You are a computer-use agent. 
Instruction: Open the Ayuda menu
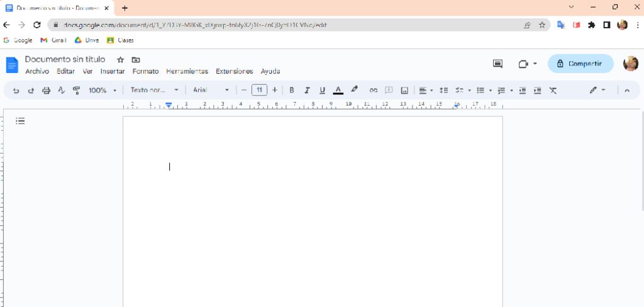pyautogui.click(x=270, y=72)
